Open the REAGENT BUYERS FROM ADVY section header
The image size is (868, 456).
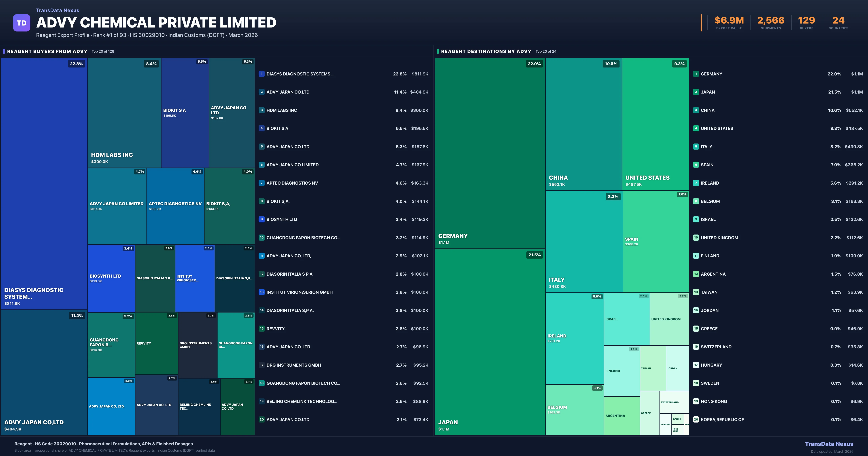[47, 51]
